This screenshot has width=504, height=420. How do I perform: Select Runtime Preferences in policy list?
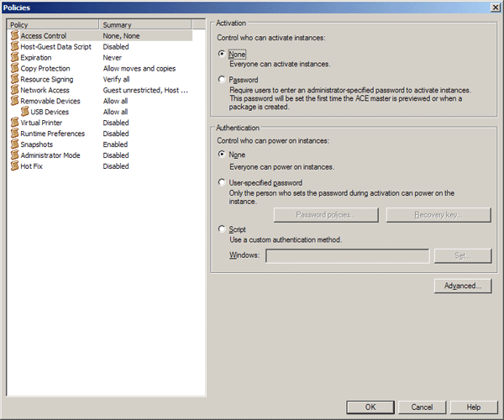[52, 134]
